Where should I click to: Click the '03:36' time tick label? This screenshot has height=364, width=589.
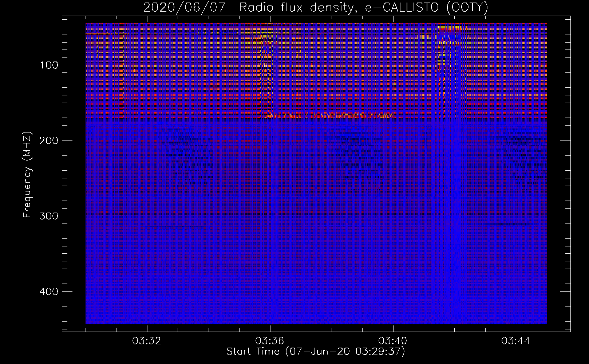point(270,341)
